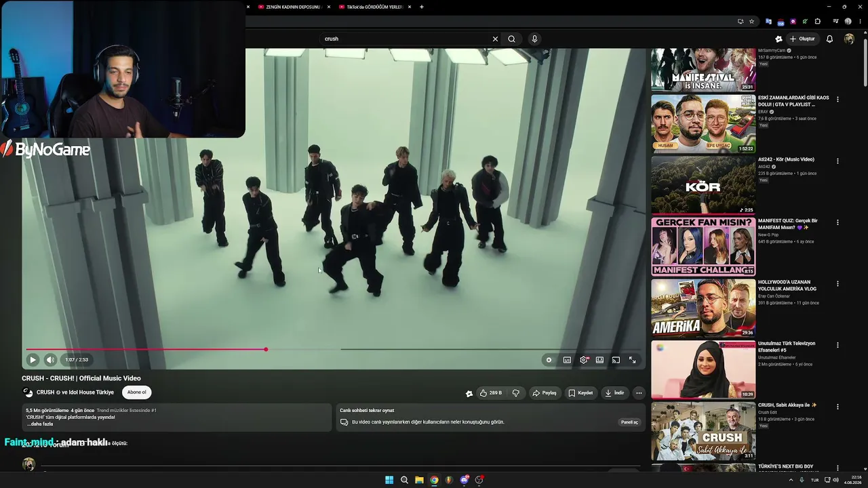Click the sparkle icon beside like button
The width and height of the screenshot is (868, 488).
[469, 393]
